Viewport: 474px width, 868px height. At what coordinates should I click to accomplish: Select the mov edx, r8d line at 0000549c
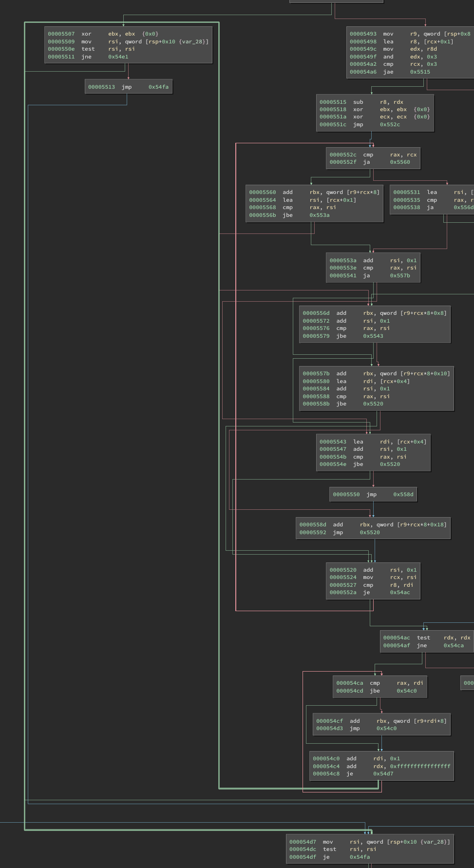pos(410,49)
